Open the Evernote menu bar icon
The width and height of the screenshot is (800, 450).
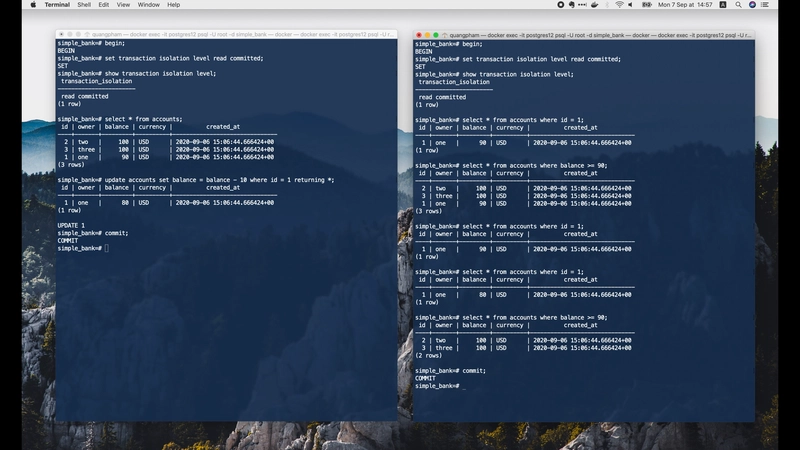click(571, 5)
